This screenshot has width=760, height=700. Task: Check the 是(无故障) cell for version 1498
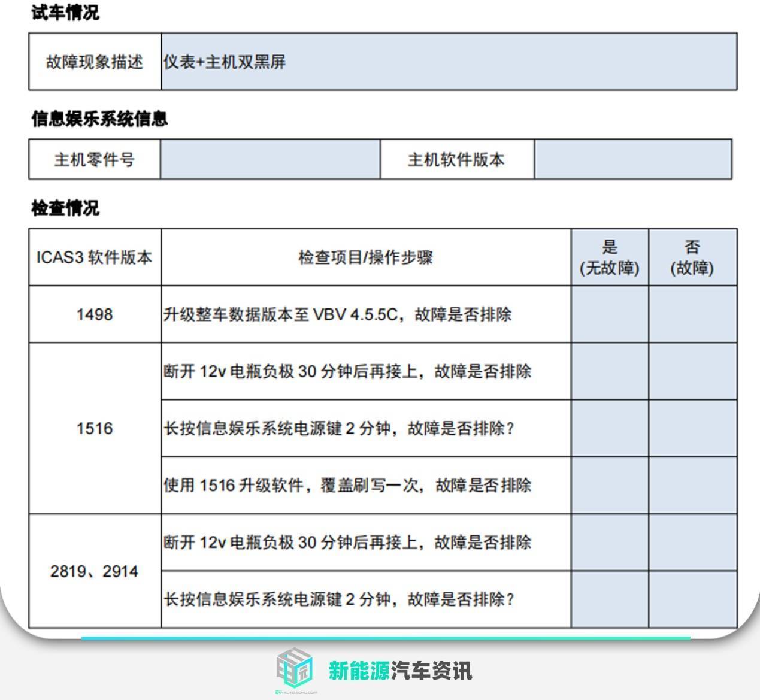click(608, 314)
